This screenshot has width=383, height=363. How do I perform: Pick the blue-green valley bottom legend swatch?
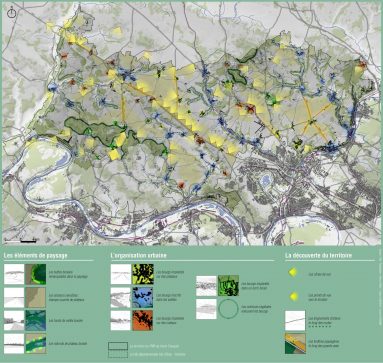(x=36, y=320)
